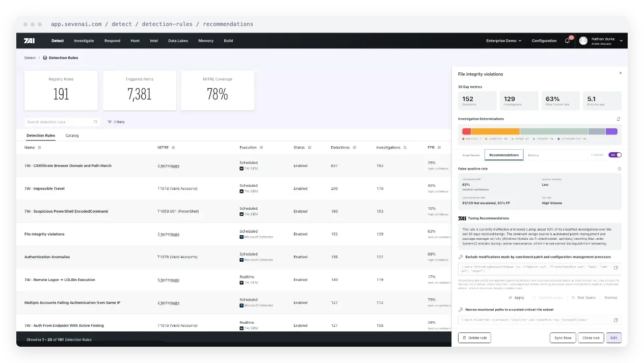Open the Hunt menu
The height and width of the screenshot is (363, 644).
click(x=135, y=41)
